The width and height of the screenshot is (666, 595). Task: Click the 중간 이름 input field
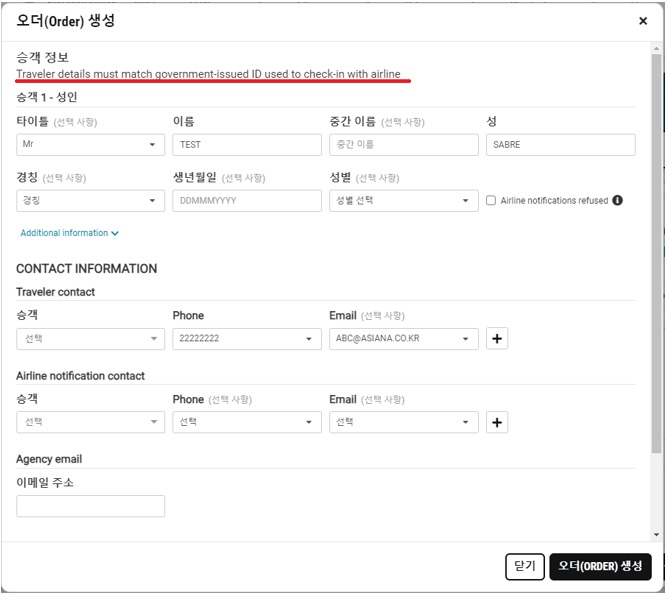[404, 144]
